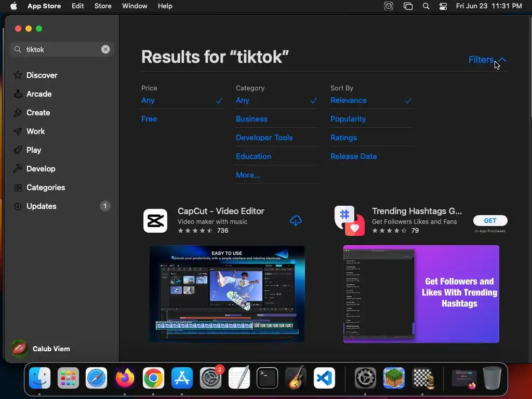Get the Trending Hashtags app

pos(490,220)
